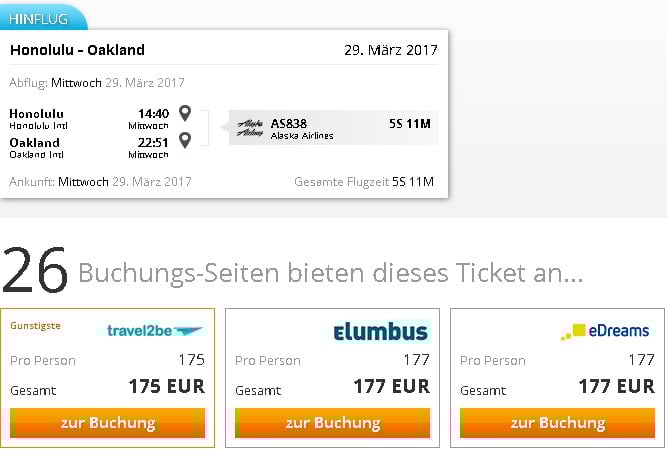The width and height of the screenshot is (667, 451).
Task: Click the Alaska Airlines logo icon
Action: [x=251, y=128]
